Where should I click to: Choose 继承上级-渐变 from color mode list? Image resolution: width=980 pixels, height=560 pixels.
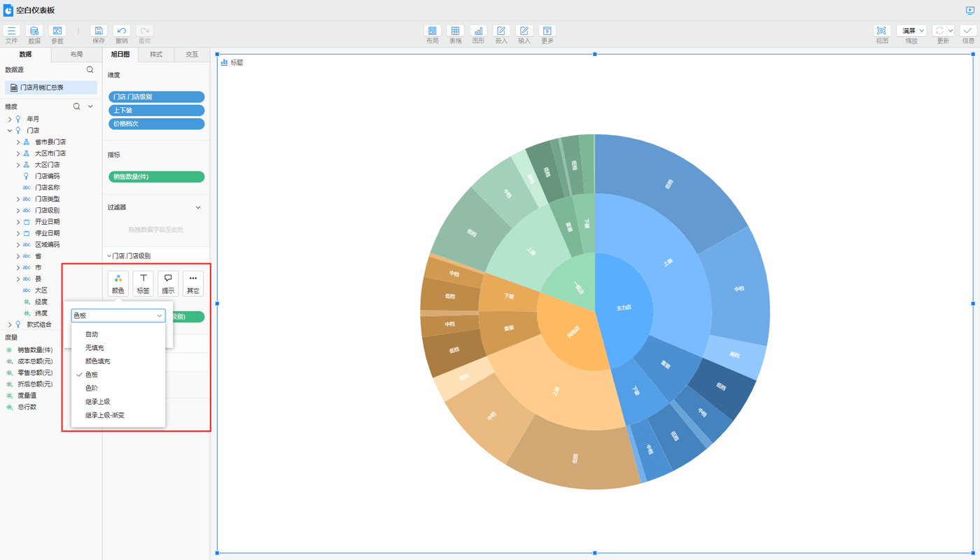[x=105, y=415]
